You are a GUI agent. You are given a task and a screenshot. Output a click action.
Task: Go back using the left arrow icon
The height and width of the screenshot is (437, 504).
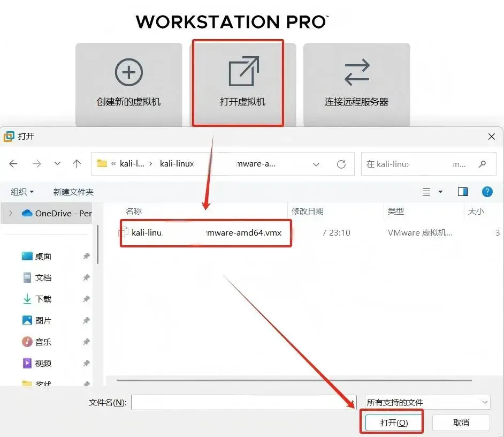(13, 164)
